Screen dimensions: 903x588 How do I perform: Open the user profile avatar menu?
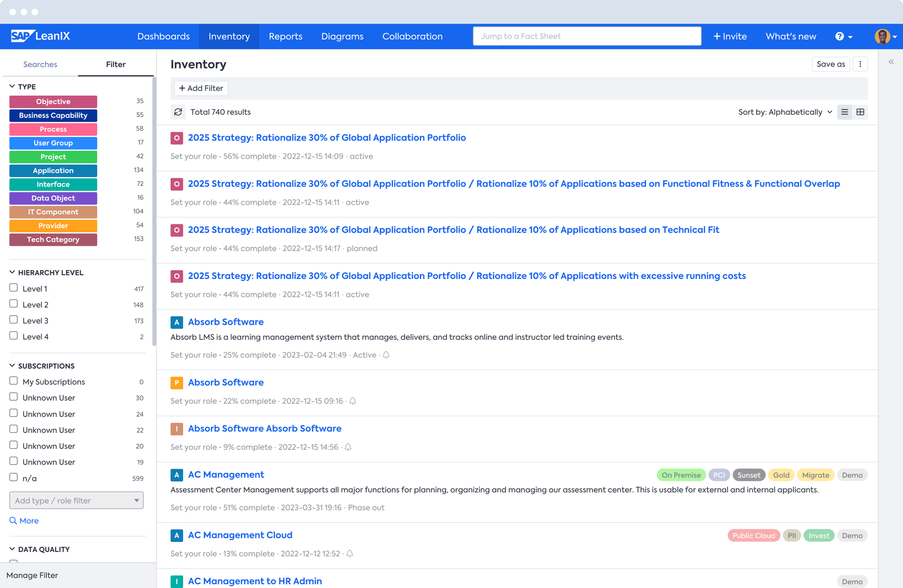(x=884, y=37)
